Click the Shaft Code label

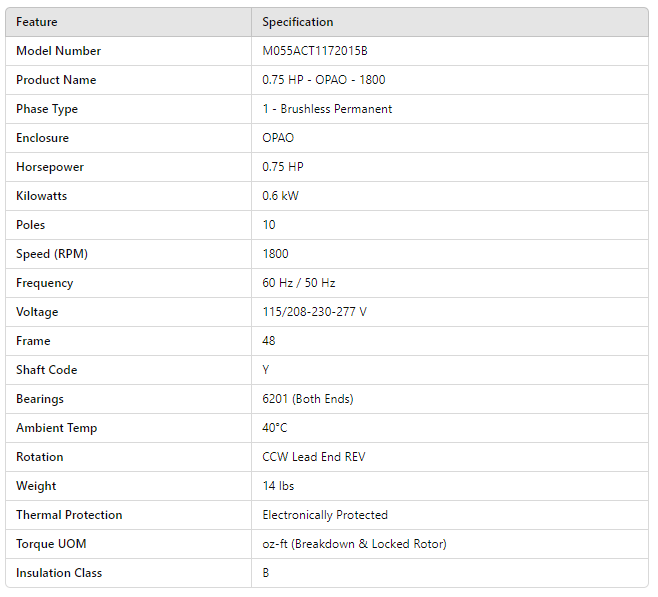pyautogui.click(x=46, y=370)
